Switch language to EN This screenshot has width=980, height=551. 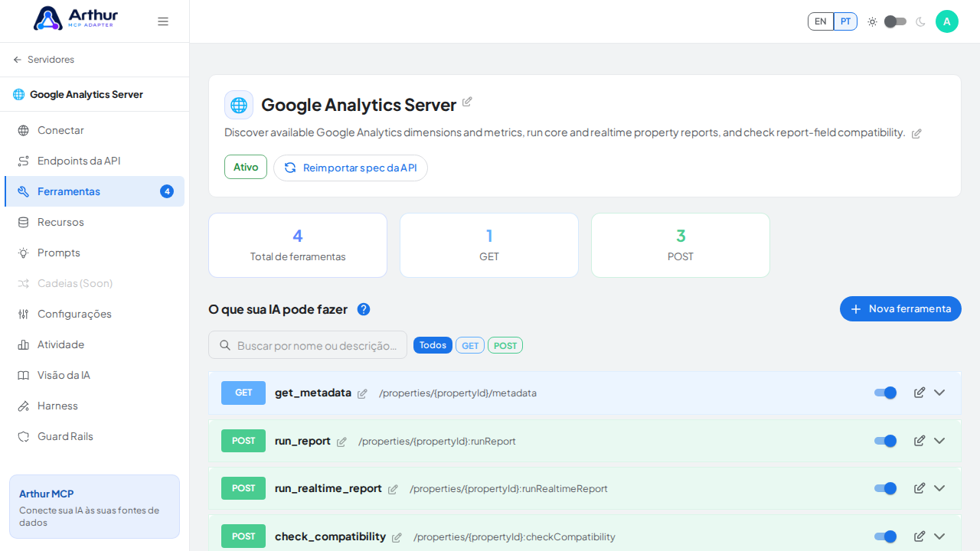point(821,21)
